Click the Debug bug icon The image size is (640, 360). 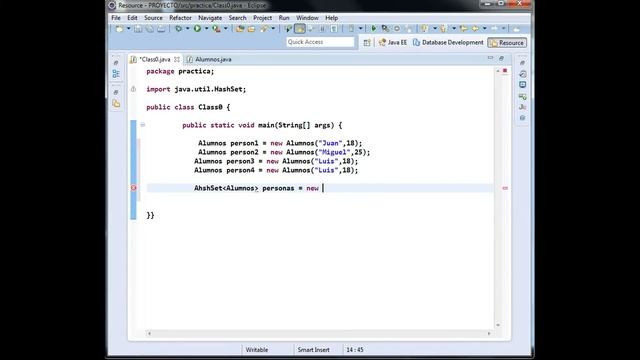(178, 29)
